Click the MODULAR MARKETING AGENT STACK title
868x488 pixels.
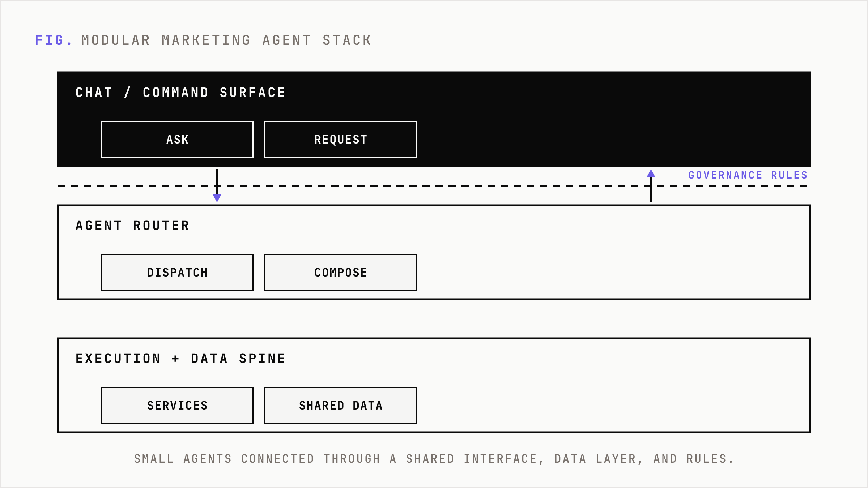(x=226, y=40)
